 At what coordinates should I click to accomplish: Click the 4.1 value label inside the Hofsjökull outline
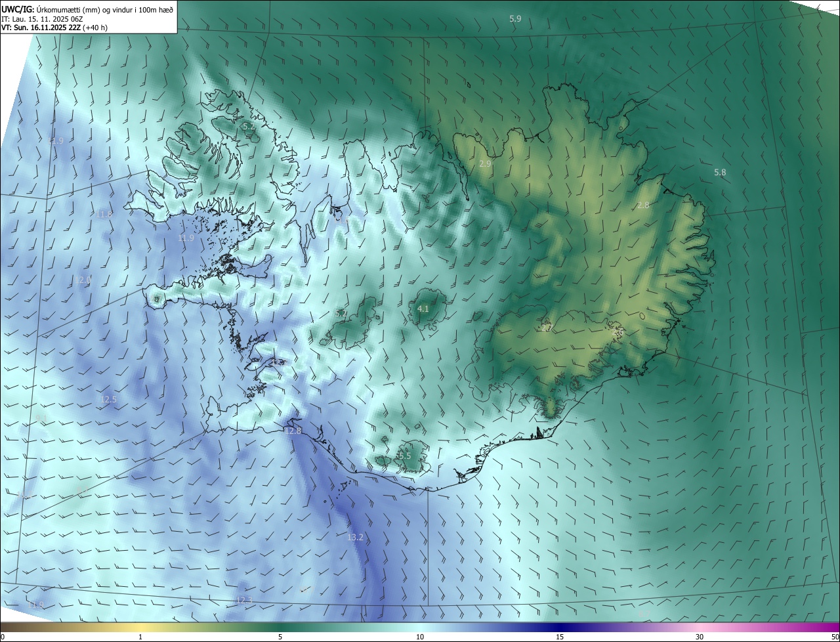coord(423,309)
